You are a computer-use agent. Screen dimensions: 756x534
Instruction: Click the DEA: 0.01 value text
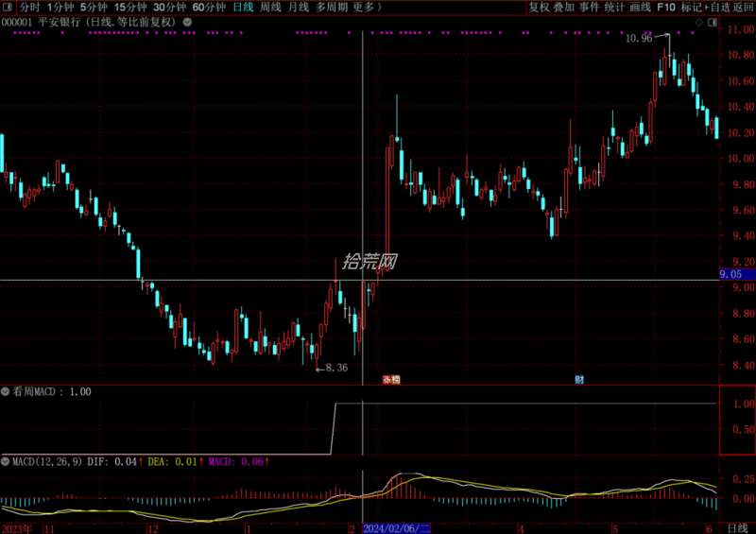coord(173,461)
